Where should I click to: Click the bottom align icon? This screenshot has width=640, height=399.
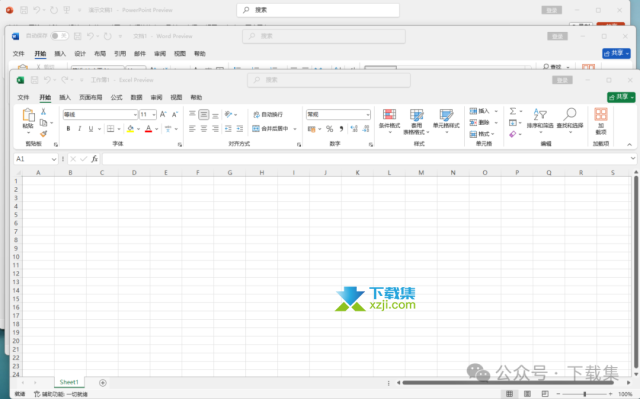[x=215, y=115]
